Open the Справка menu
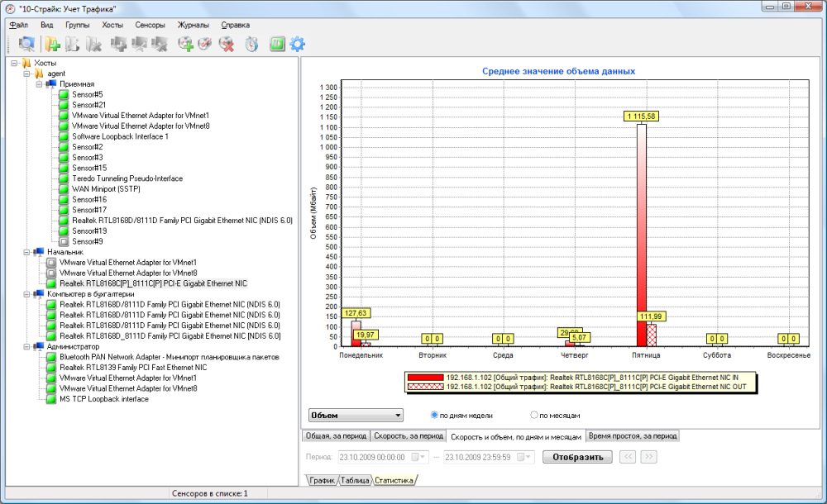 [x=235, y=25]
